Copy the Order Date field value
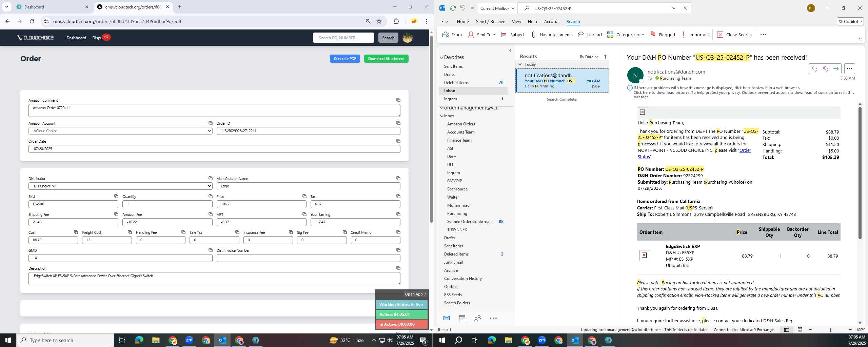The width and height of the screenshot is (868, 347). tap(398, 141)
